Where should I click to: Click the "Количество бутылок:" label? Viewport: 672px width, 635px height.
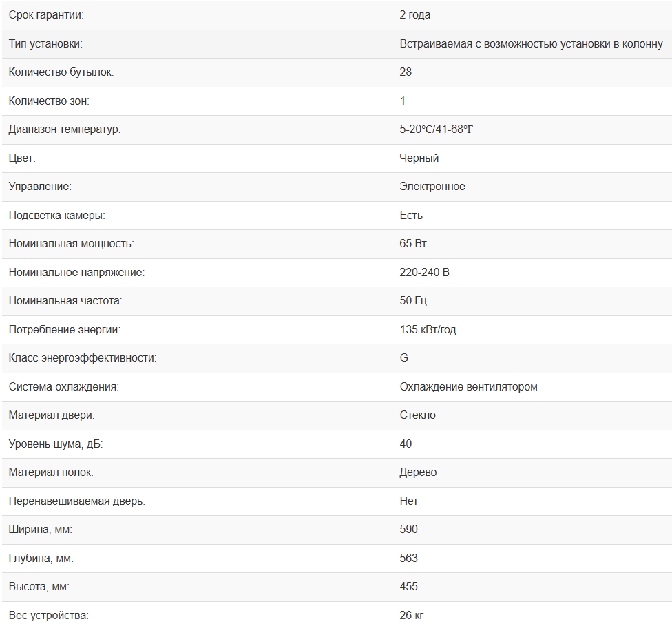[61, 72]
